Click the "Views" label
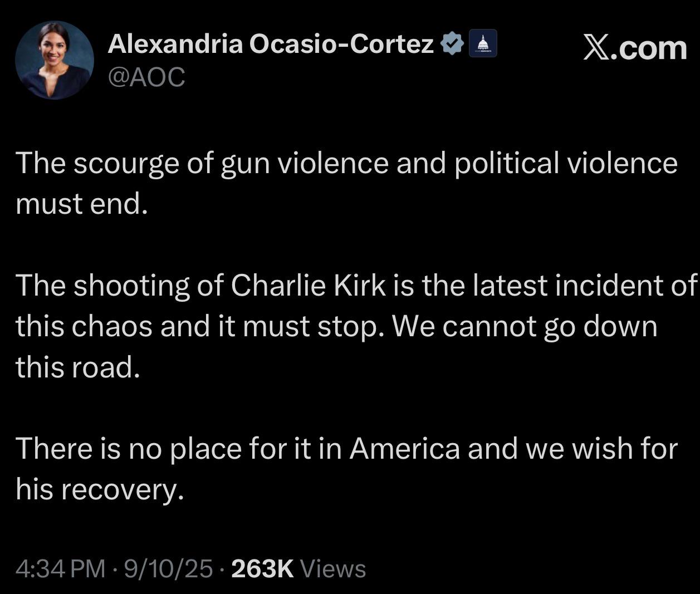The height and width of the screenshot is (594, 700). (x=333, y=568)
